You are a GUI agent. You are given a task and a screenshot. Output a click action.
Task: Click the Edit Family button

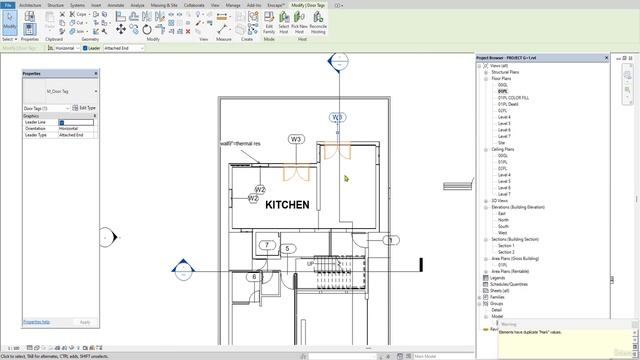pyautogui.click(x=269, y=22)
